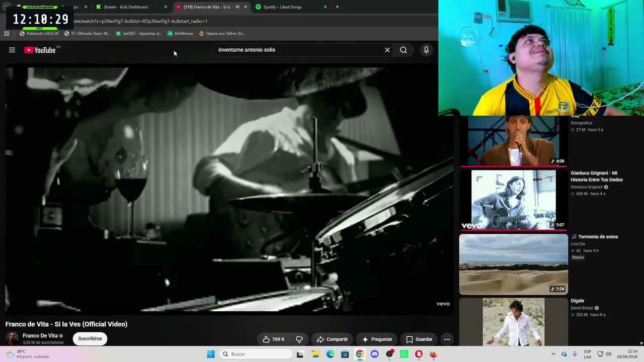Open the Compartir share dialog
Screen dimensions: 644x362
click(x=332, y=339)
